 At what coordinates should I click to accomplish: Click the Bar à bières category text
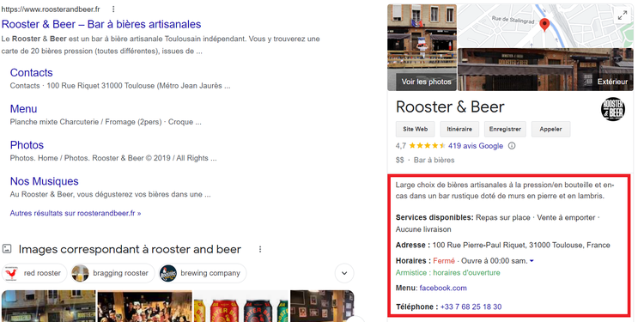(x=434, y=161)
